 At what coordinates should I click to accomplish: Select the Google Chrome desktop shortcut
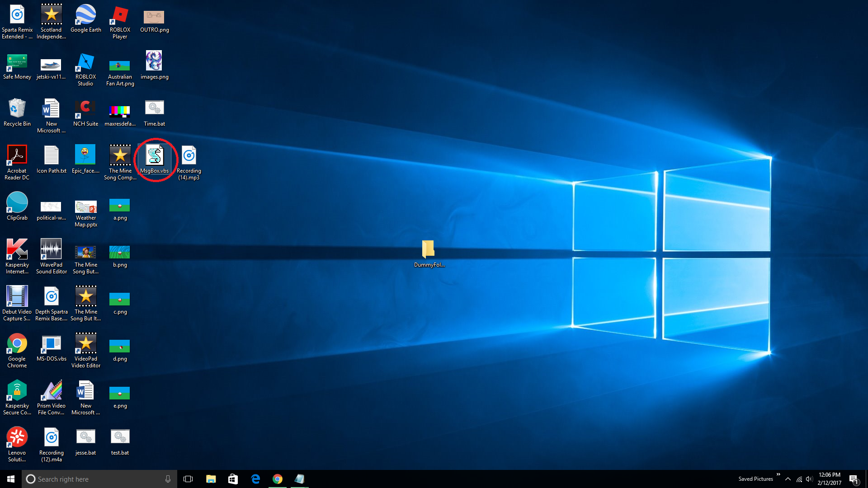coord(17,351)
